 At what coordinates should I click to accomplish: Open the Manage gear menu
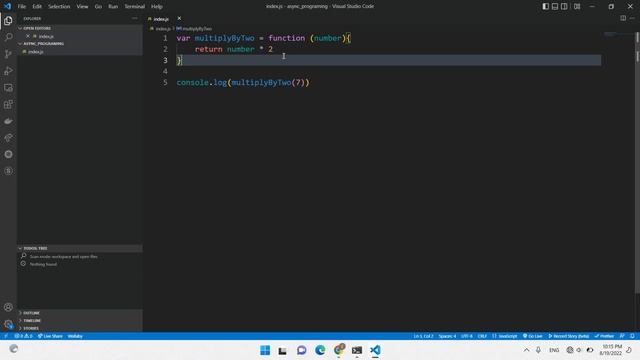8,324
